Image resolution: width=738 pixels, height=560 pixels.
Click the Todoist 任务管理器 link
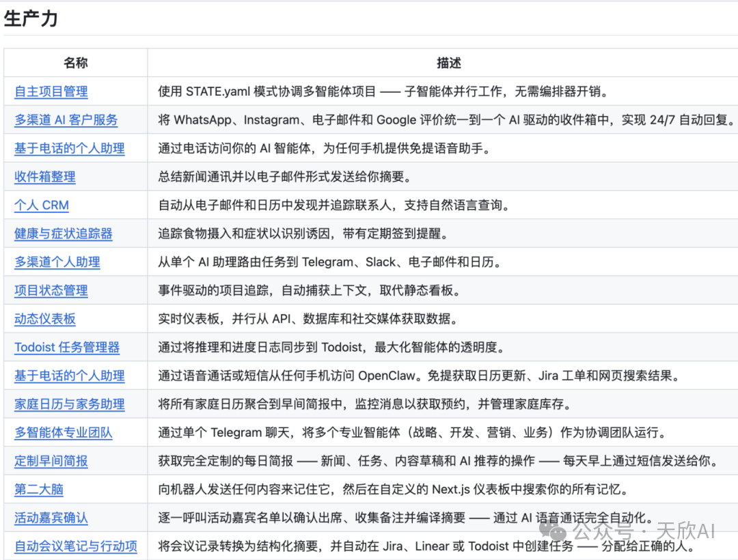(x=67, y=348)
